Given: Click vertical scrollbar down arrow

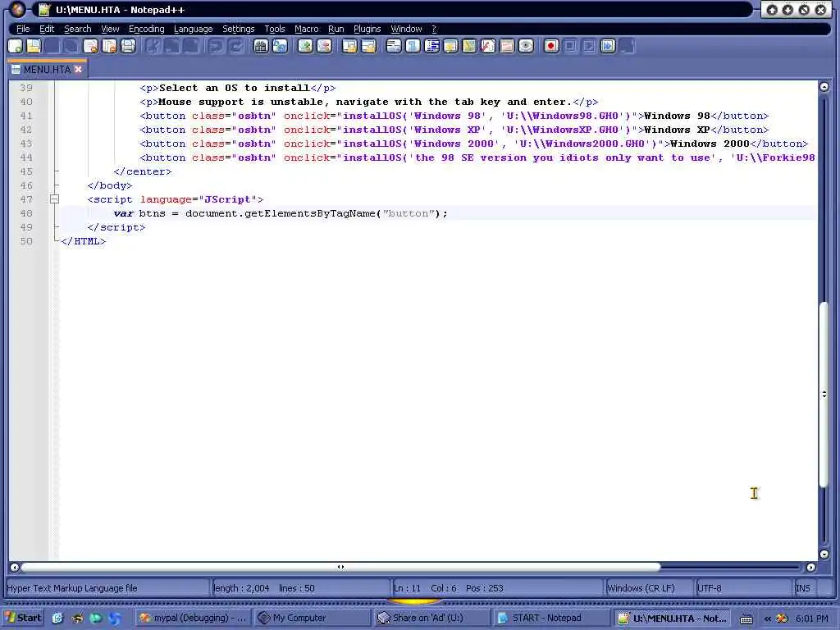Looking at the screenshot, I should tap(824, 555).
